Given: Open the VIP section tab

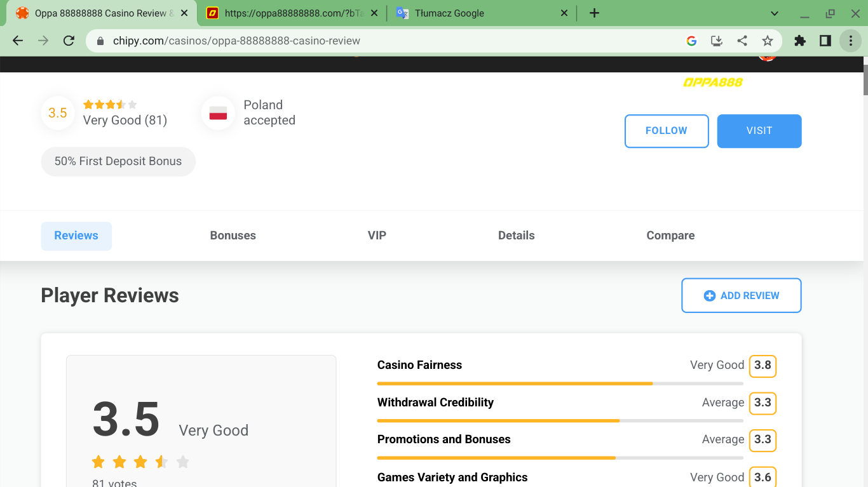Looking at the screenshot, I should [377, 236].
